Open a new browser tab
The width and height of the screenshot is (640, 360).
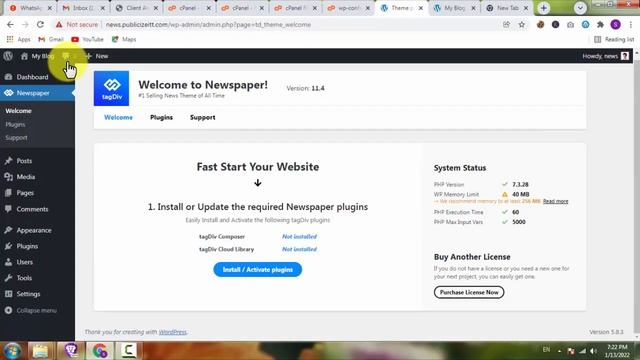pos(544,8)
